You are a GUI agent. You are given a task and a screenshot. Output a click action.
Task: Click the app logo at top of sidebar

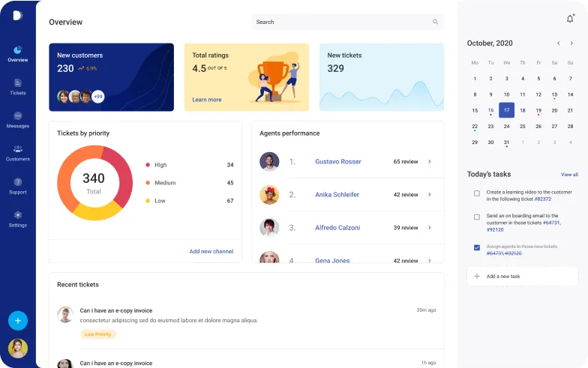18,15
